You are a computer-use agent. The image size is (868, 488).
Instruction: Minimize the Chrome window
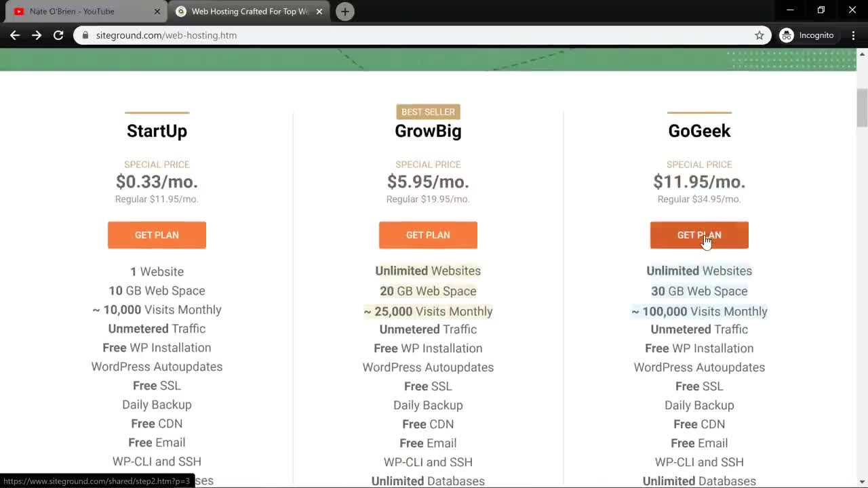790,10
